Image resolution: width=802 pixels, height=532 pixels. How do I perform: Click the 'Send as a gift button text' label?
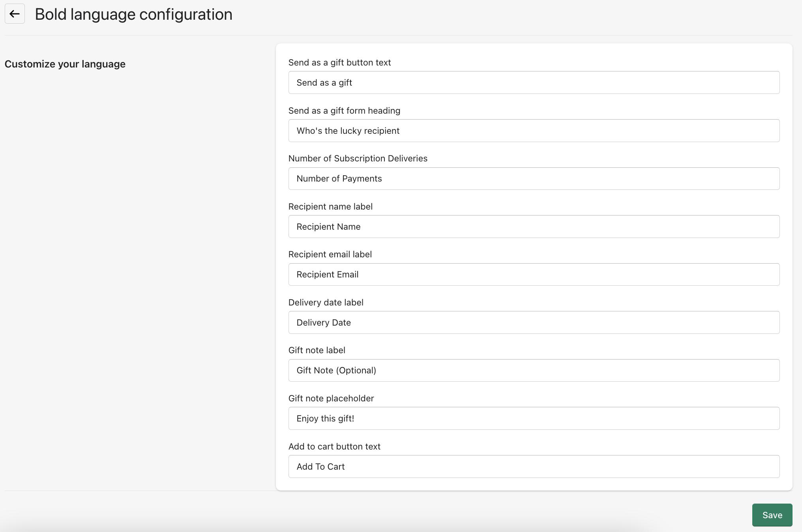pyautogui.click(x=339, y=62)
